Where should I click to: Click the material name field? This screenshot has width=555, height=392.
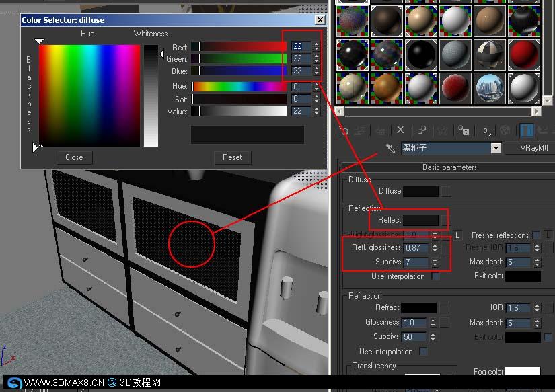[446, 148]
